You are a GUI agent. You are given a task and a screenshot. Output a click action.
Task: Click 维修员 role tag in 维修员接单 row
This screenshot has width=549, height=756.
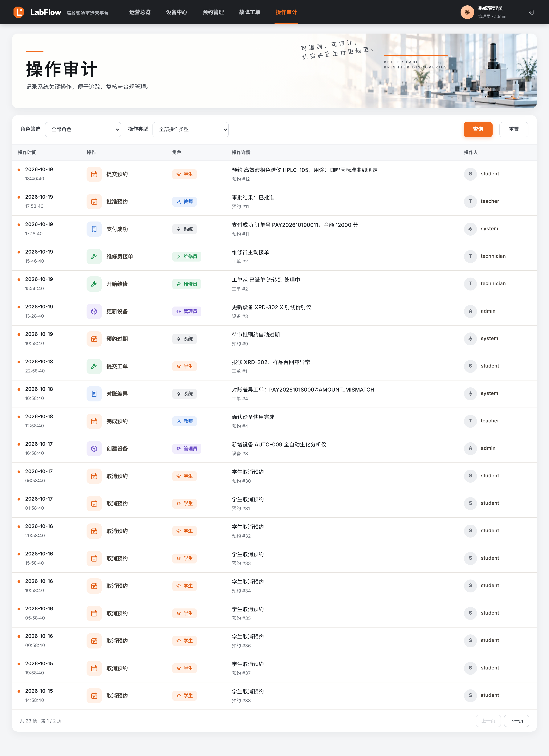coord(187,257)
